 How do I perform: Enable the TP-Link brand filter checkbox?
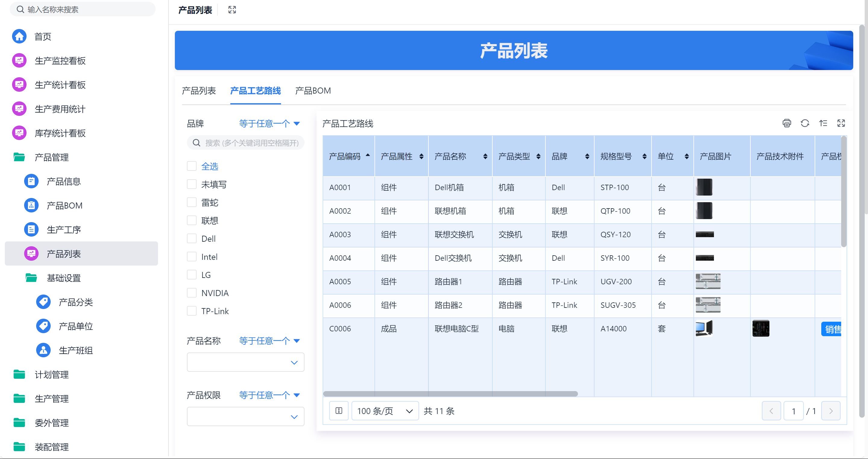(192, 311)
